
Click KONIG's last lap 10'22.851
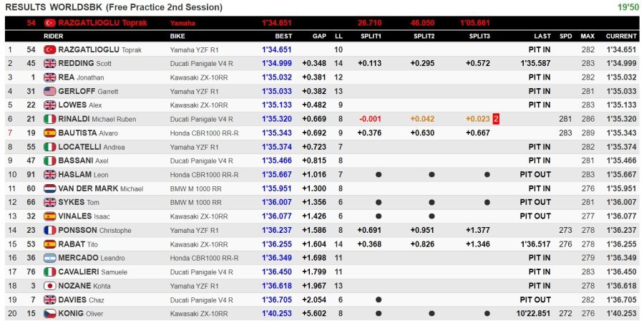[533, 314]
